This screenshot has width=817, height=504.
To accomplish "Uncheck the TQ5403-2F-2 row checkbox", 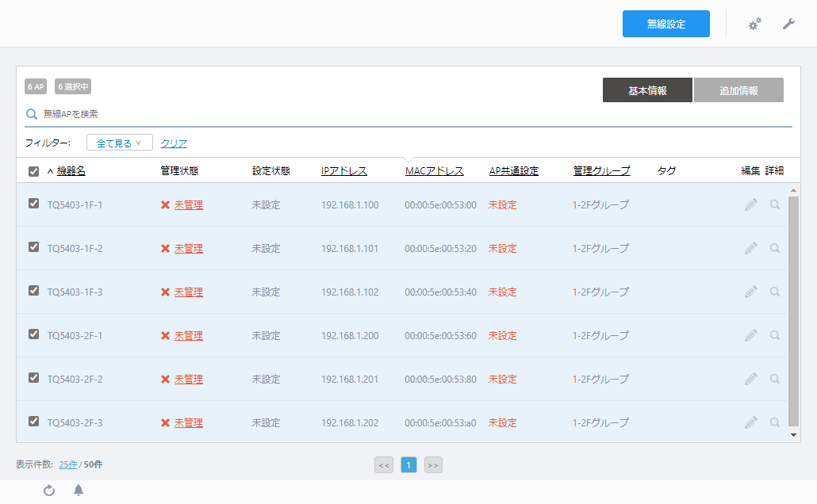I will 33,377.
